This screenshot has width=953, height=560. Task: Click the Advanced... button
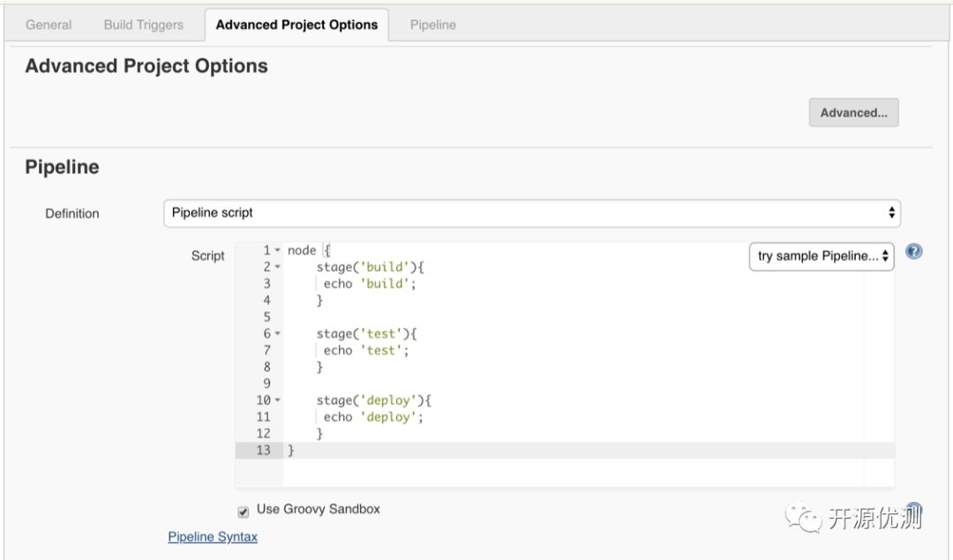[x=853, y=113]
